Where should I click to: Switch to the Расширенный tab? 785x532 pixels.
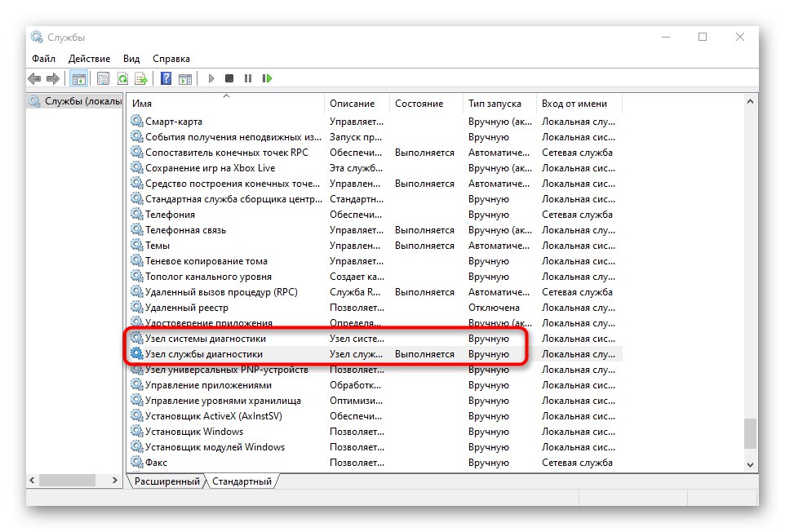166,481
